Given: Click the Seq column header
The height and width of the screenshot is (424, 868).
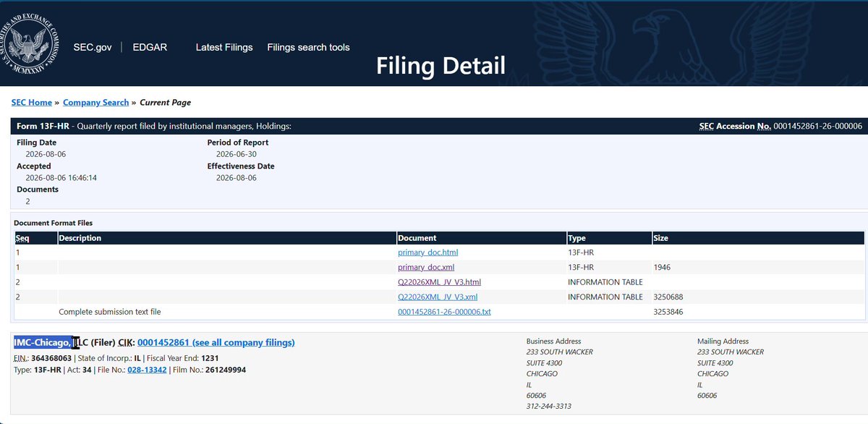Looking at the screenshot, I should click(22, 237).
